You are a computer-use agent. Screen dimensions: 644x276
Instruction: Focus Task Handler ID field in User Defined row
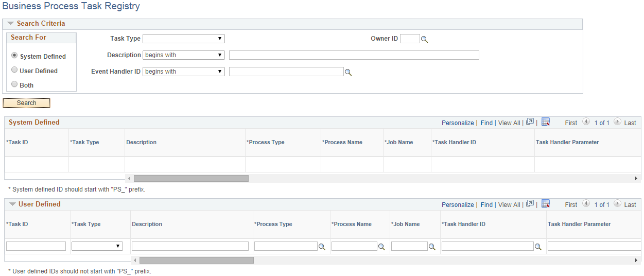pyautogui.click(x=488, y=246)
